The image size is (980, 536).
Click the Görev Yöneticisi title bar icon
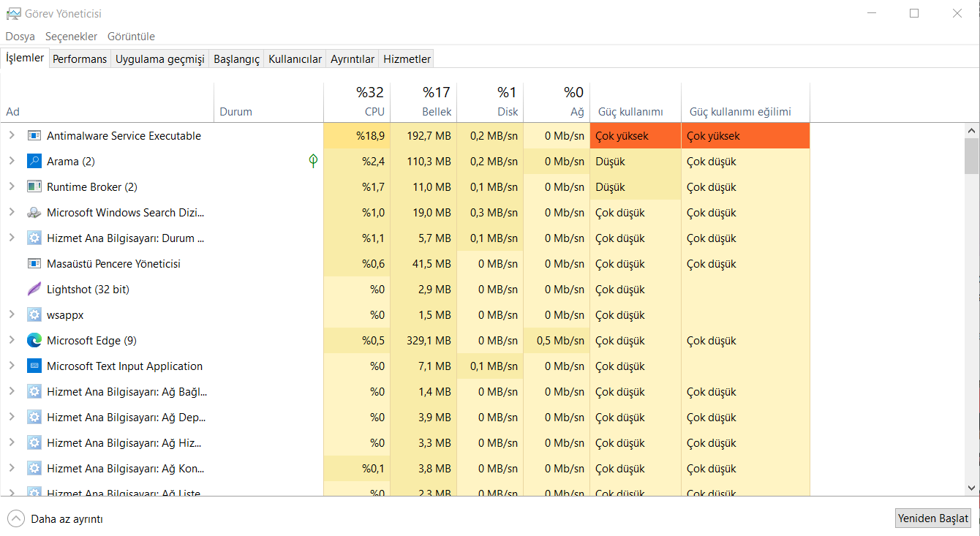pos(13,13)
